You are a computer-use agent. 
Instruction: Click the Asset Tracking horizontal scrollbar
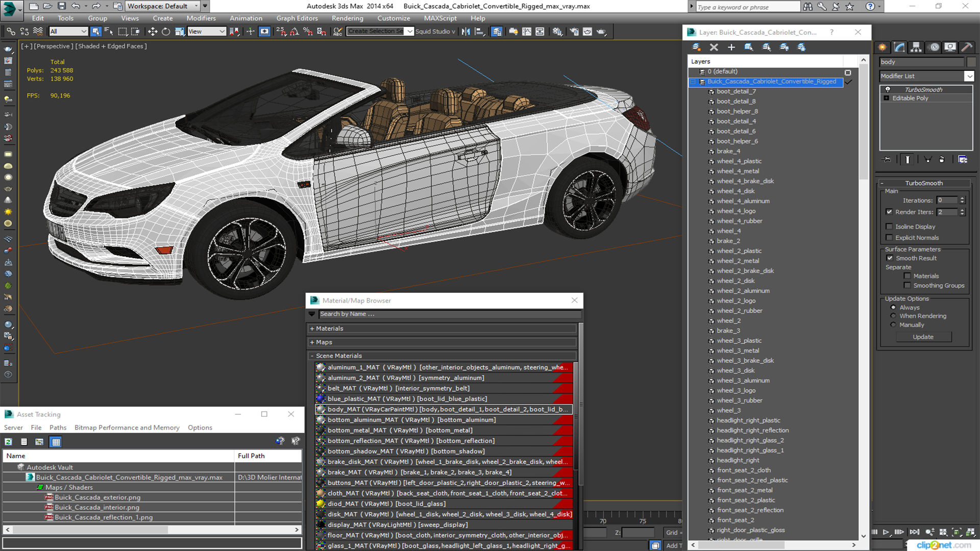[x=152, y=530]
